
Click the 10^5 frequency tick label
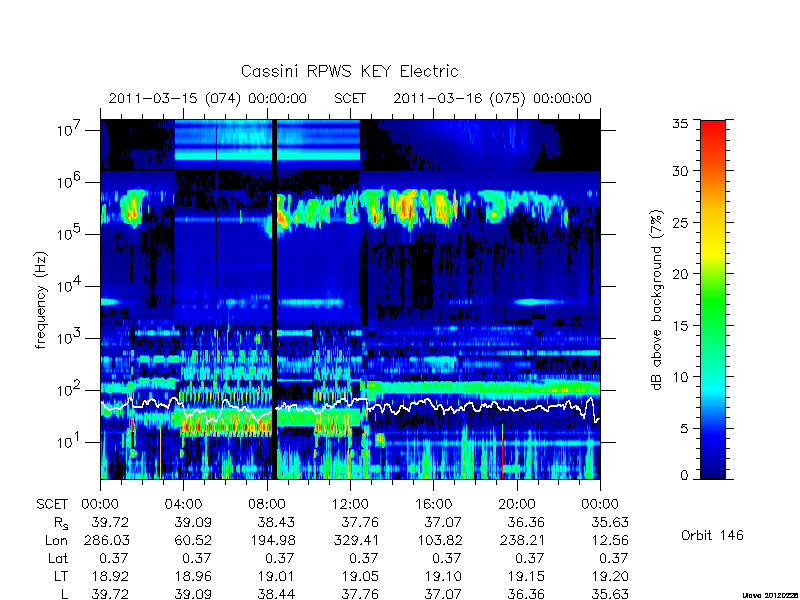pyautogui.click(x=70, y=234)
